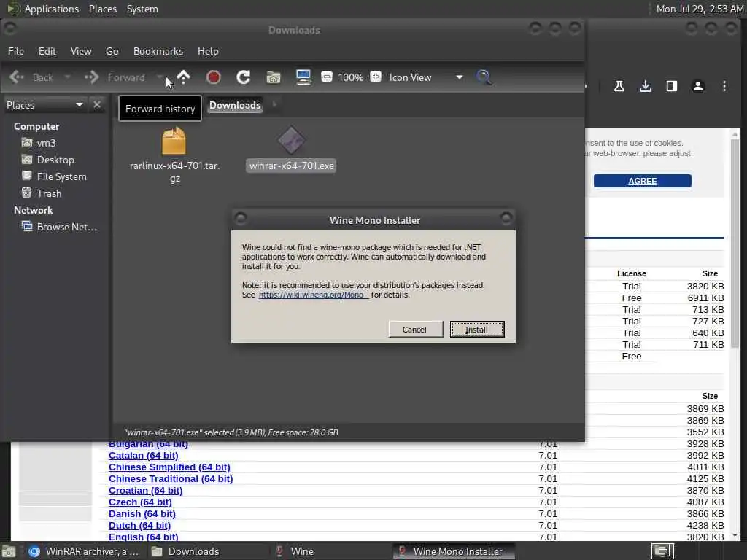
Task: Switch to Wine taskbar entry
Action: point(295,551)
